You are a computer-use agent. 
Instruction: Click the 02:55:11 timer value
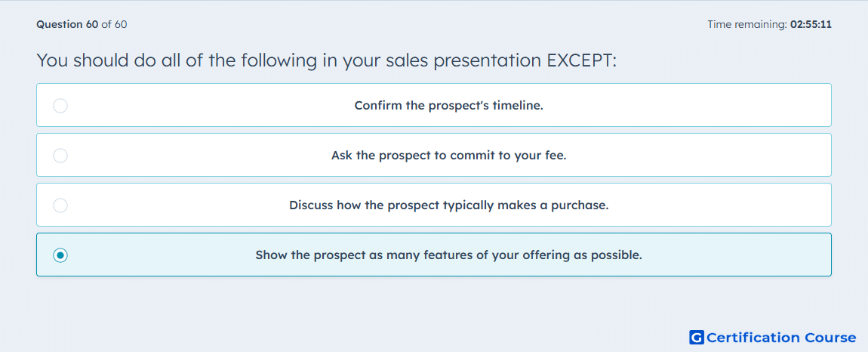[811, 24]
